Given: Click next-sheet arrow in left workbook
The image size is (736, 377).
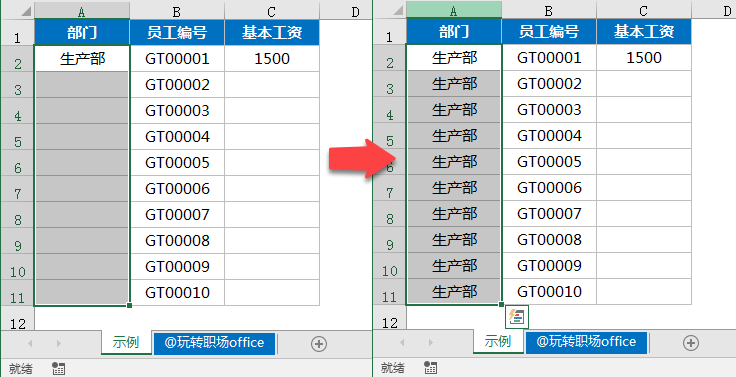Looking at the screenshot, I should tap(59, 344).
